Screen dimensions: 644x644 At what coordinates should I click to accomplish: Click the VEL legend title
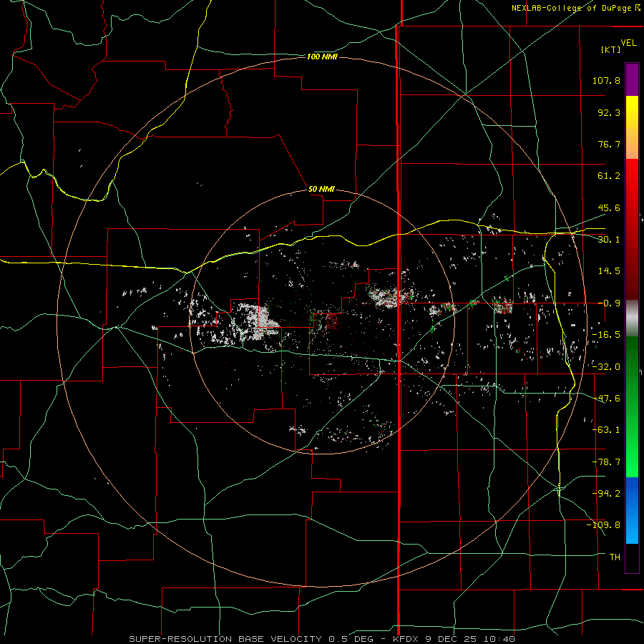click(628, 43)
